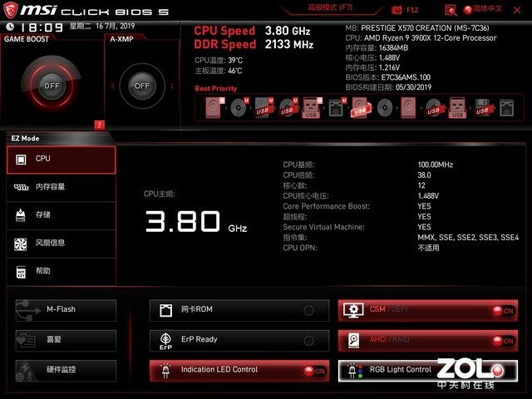Viewport: 532px width, 399px height.
Task: Click the DDR Speed 2133 MHz readout
Action: [254, 44]
